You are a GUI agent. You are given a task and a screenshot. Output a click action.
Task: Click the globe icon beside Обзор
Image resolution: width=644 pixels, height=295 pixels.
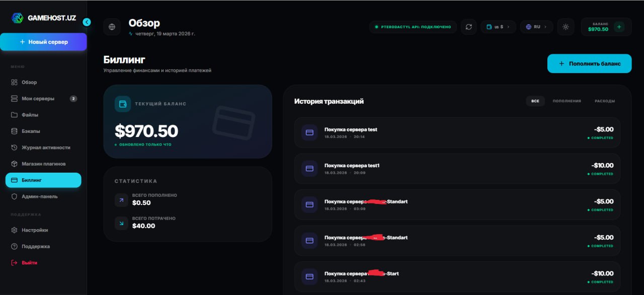point(112,27)
